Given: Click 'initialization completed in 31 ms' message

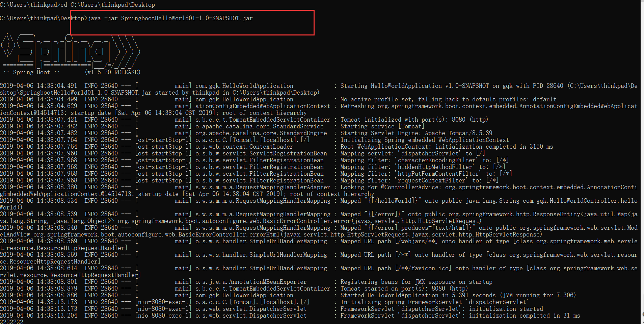Looking at the screenshot, I should 524,316.
